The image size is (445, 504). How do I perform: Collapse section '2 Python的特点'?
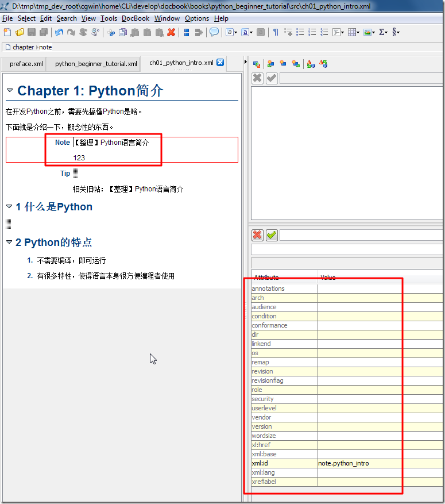coord(9,242)
